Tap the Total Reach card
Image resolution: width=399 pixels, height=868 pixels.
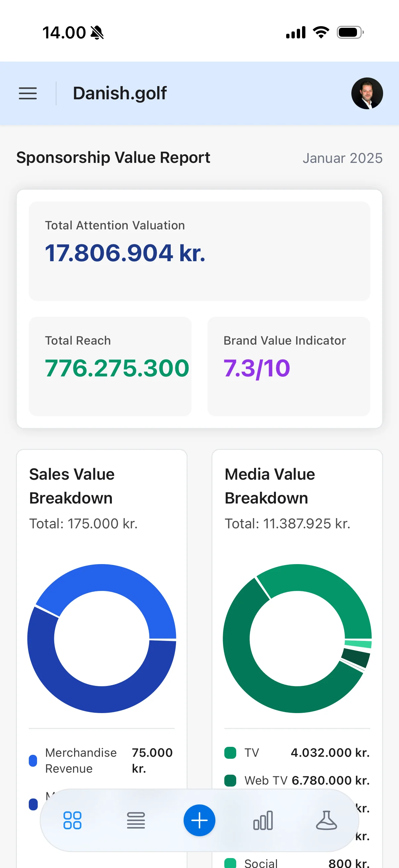click(110, 366)
